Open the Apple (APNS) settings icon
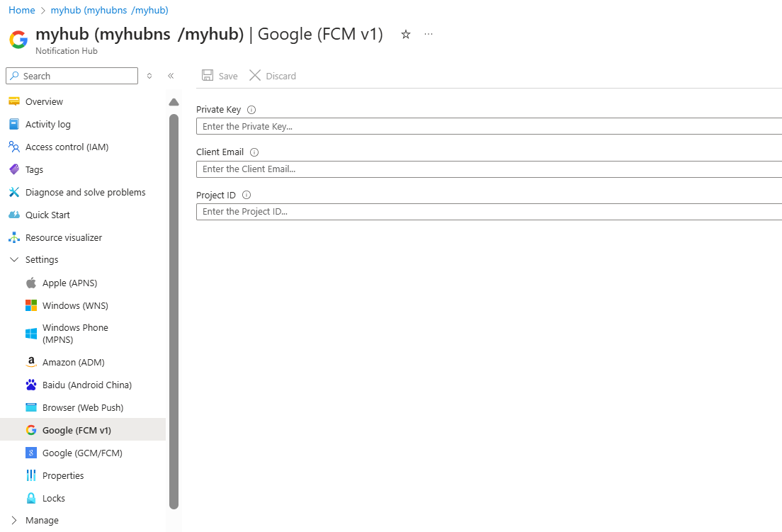The width and height of the screenshot is (782, 532). [x=31, y=283]
